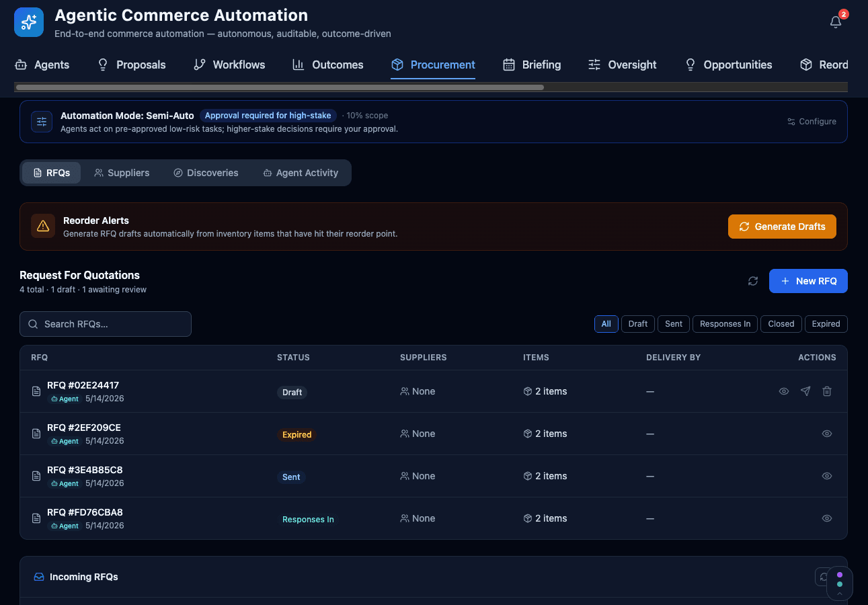Create a New RFQ

[x=808, y=281]
